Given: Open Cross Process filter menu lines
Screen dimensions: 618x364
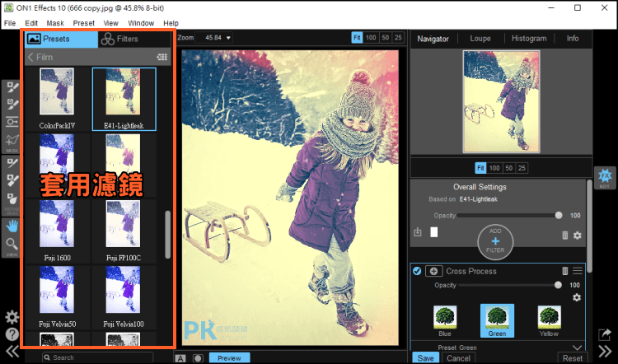Looking at the screenshot, I should tap(578, 271).
